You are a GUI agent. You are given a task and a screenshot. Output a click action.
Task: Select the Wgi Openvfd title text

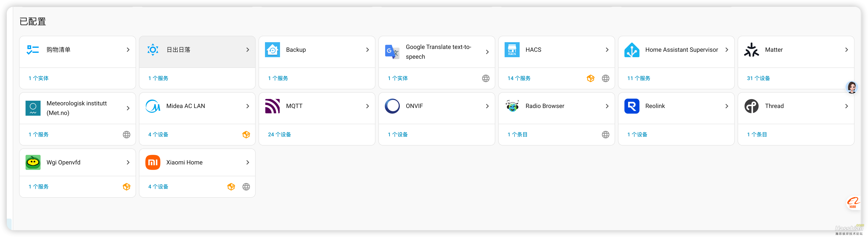coord(63,162)
